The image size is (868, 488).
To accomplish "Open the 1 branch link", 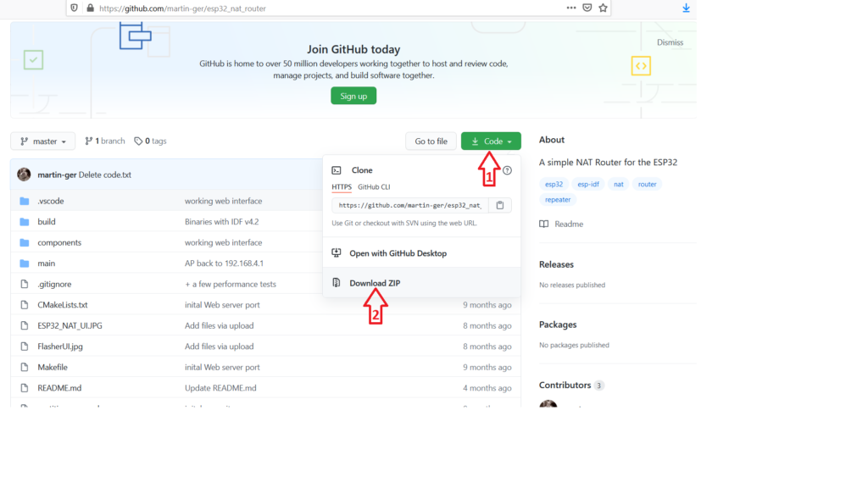I will [x=104, y=141].
